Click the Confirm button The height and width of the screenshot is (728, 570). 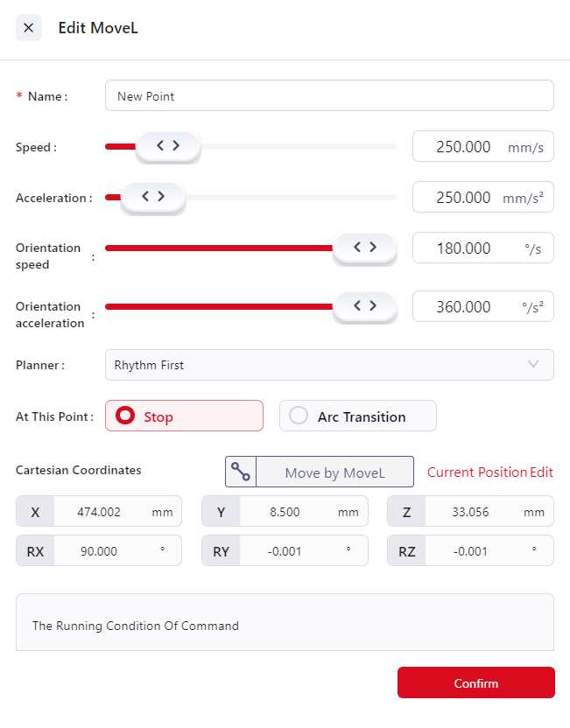[475, 682]
